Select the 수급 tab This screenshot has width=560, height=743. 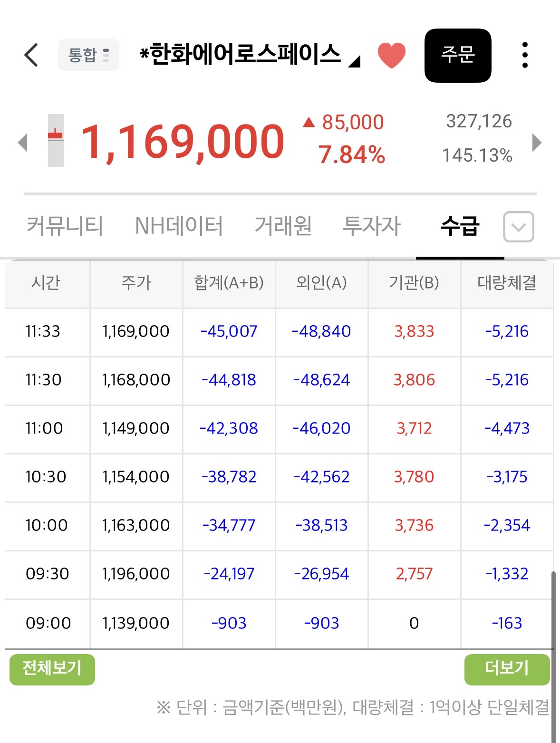[460, 226]
